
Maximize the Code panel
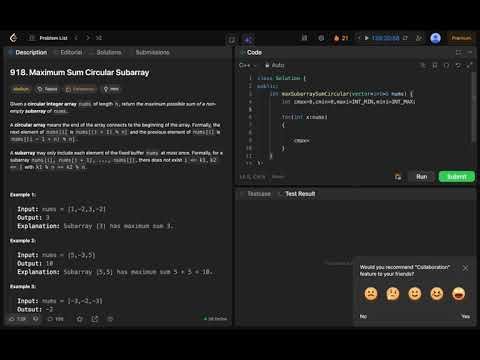click(459, 52)
